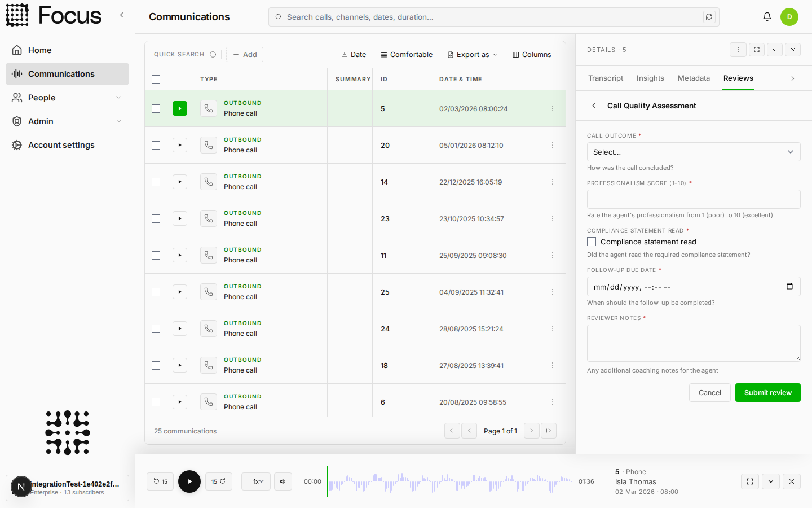Screen dimensions: 812x508
Task: Switch to the Transcript tab
Action: click(606, 78)
